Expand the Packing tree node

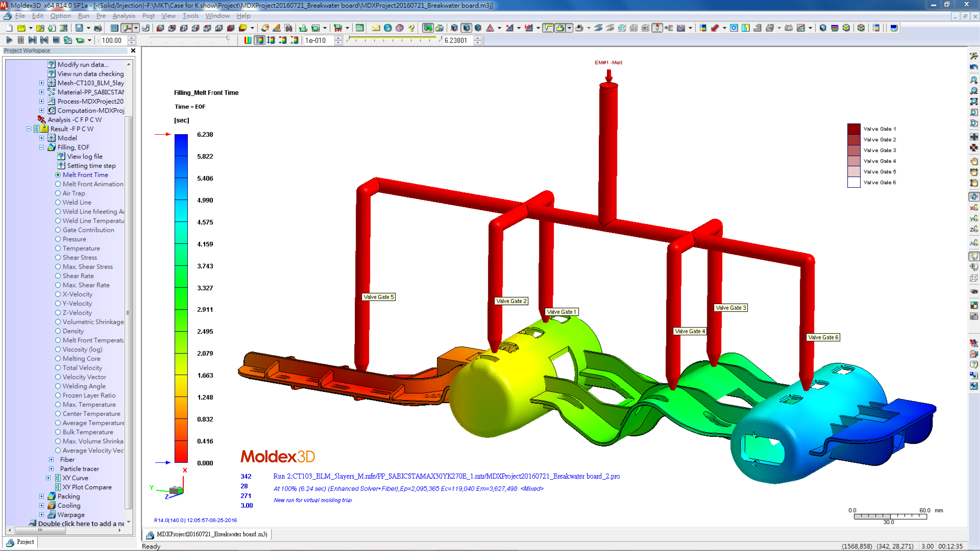[42, 496]
